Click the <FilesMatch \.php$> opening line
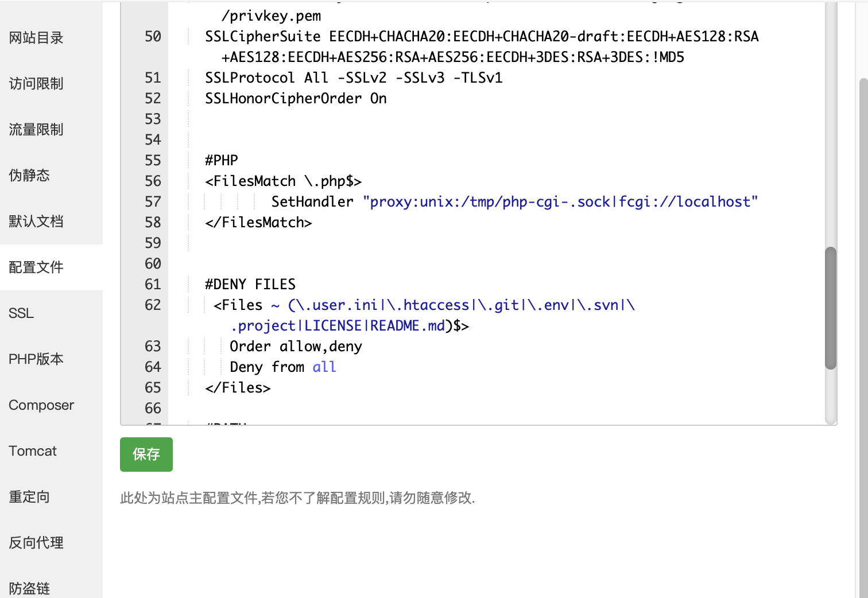Viewport: 868px width, 598px height. tap(283, 181)
